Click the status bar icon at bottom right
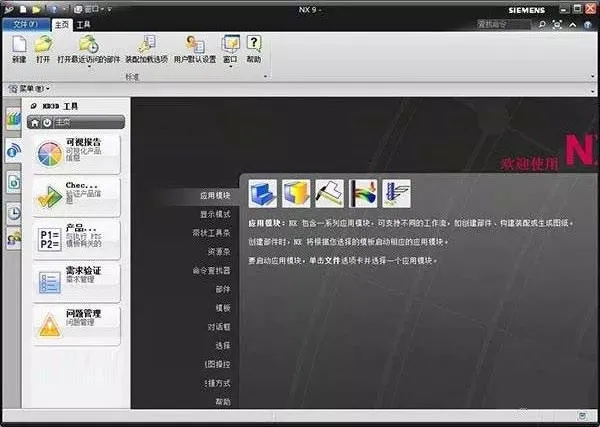 click(582, 416)
